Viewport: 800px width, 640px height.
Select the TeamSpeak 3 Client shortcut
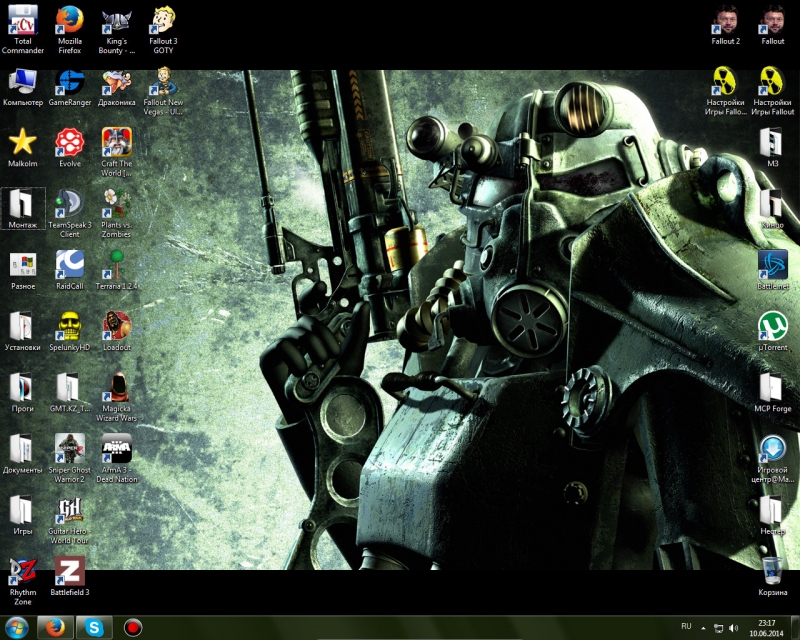(70, 213)
